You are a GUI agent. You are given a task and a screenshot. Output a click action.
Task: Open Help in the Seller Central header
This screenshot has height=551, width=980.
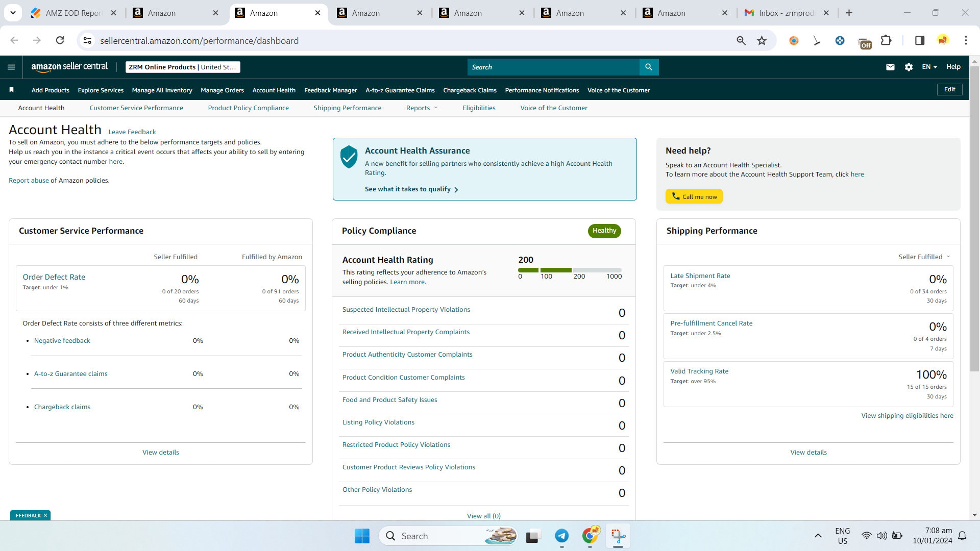click(953, 67)
